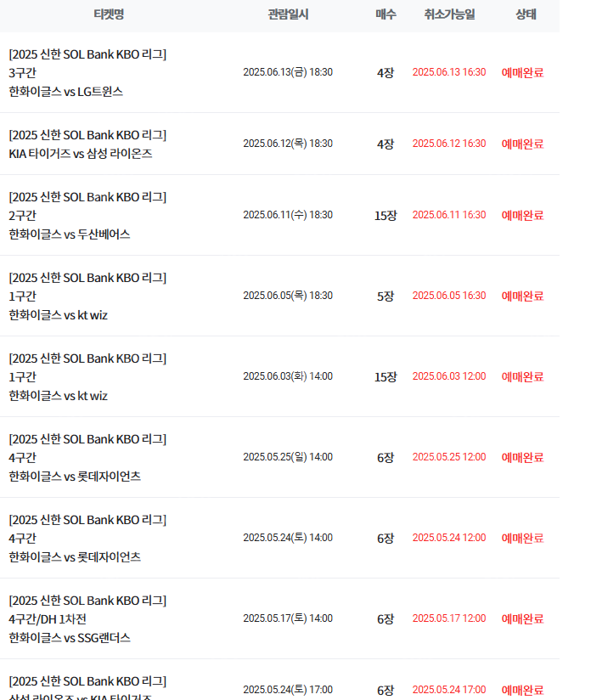Click the viewing date 2025.05.17(토) 14:00
This screenshot has height=700, width=602.
coord(288,618)
